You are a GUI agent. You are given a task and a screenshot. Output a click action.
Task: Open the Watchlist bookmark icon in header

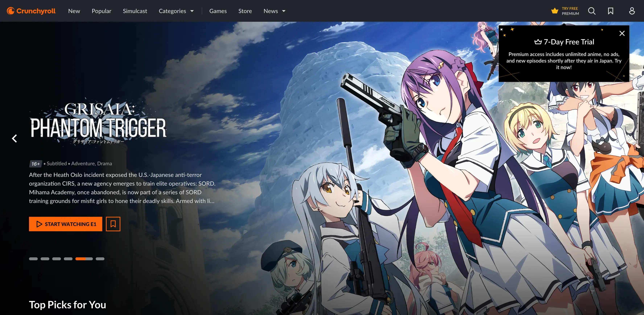click(610, 11)
